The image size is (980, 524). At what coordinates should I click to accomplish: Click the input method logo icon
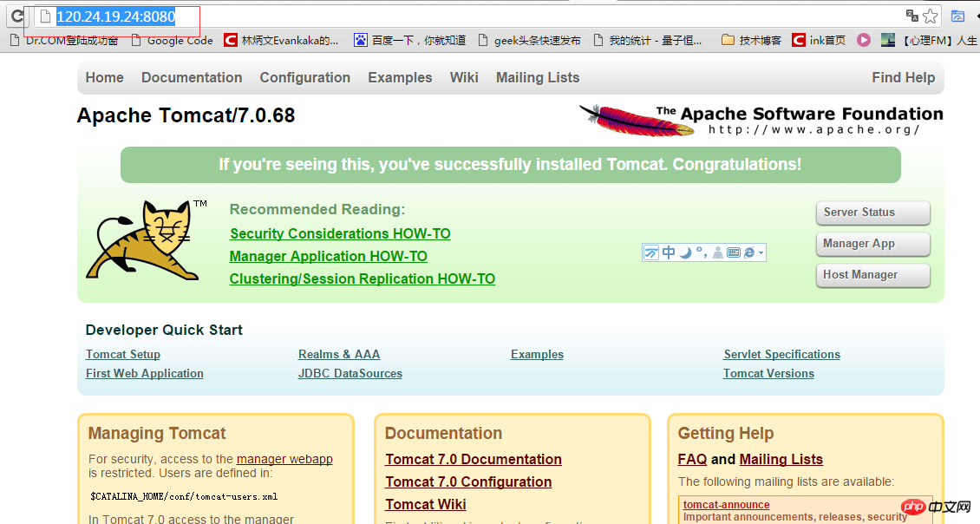click(651, 252)
